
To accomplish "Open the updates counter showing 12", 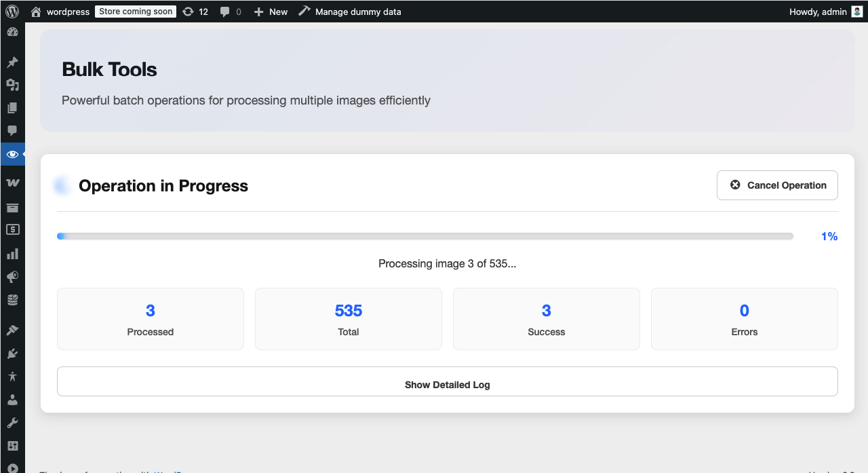I will point(195,11).
